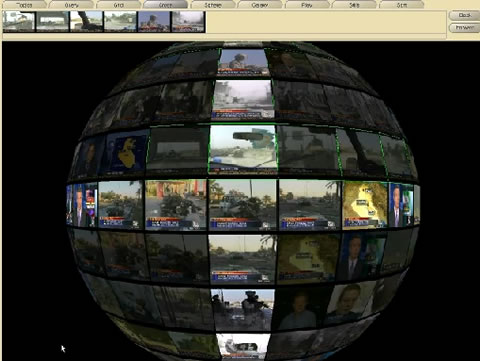Open the Topics tab

(x=24, y=5)
